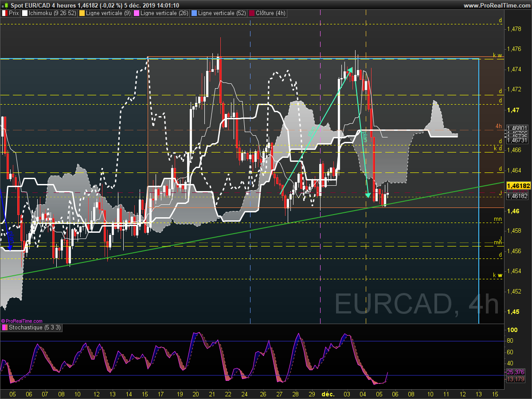Click the 1,458 price axis label
This screenshot has width=532, height=399.
point(514,231)
